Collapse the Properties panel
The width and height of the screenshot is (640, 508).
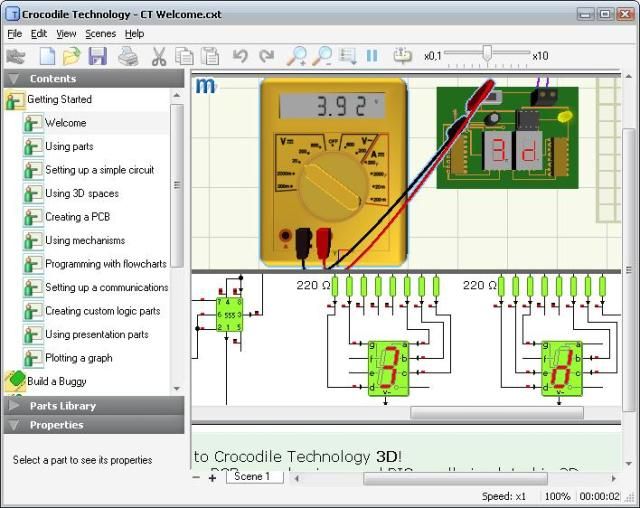(x=14, y=425)
